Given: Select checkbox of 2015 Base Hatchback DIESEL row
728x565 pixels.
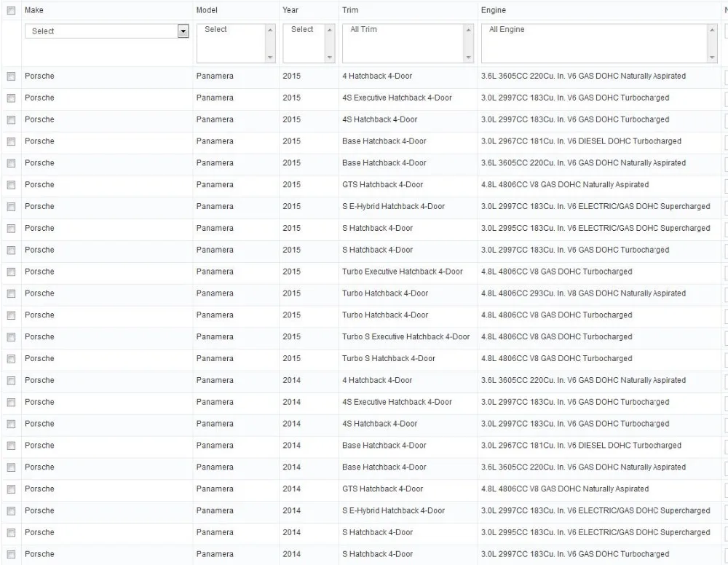Looking at the screenshot, I should (x=11, y=141).
